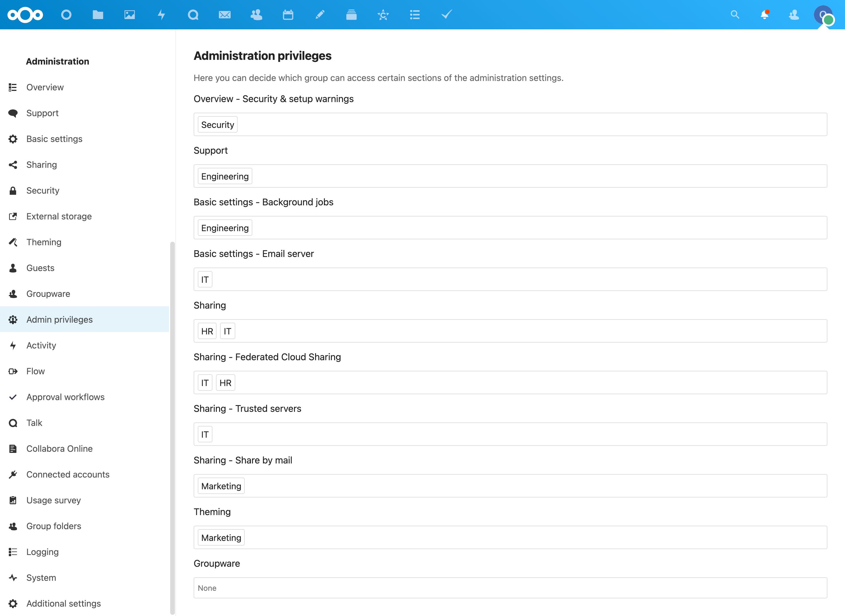The image size is (845, 616).
Task: Open group selector for Trusted servers
Action: (x=510, y=434)
